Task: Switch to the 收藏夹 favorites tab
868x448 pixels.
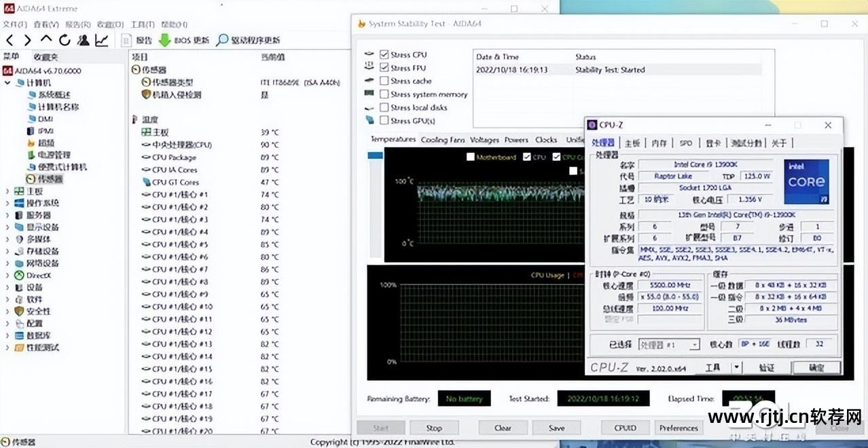Action: pos(46,57)
